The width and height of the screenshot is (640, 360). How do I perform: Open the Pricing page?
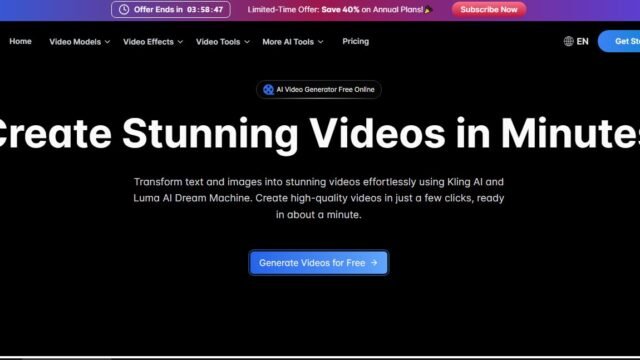point(356,41)
